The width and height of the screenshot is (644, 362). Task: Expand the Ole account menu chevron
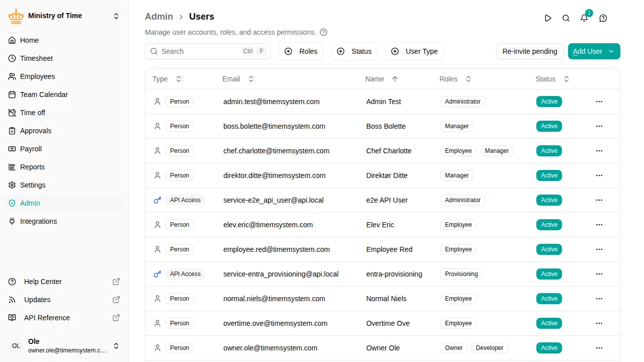[116, 346]
